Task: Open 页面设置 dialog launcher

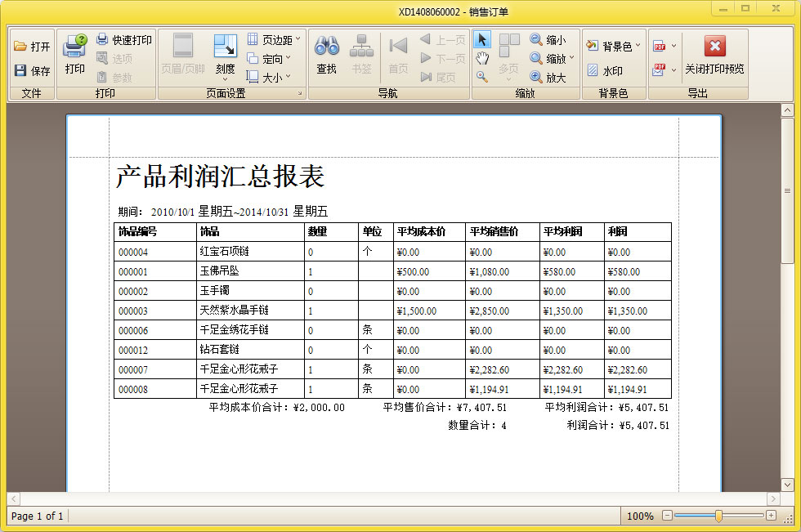Action: tap(300, 93)
